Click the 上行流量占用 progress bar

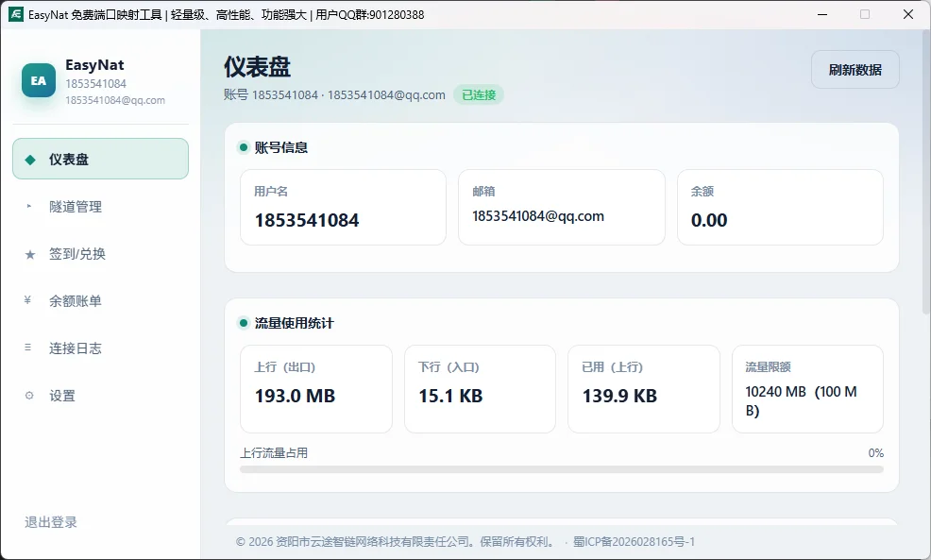click(561, 469)
